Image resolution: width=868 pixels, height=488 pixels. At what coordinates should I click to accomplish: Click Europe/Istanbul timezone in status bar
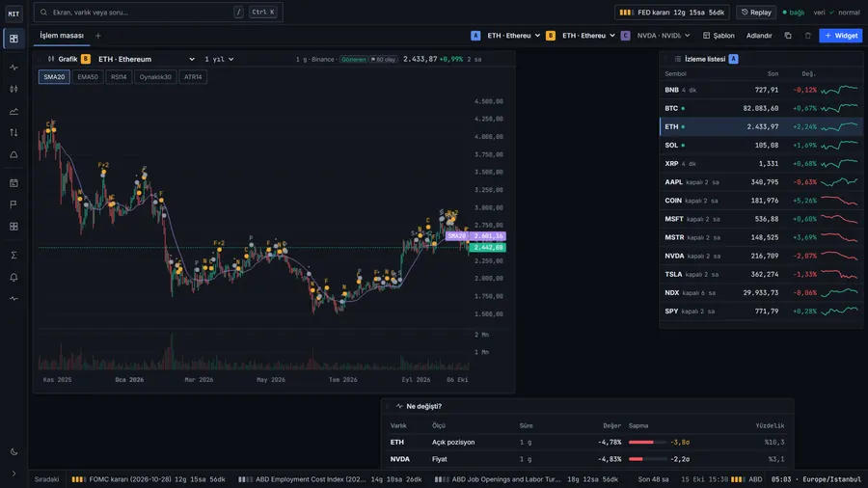coord(832,479)
